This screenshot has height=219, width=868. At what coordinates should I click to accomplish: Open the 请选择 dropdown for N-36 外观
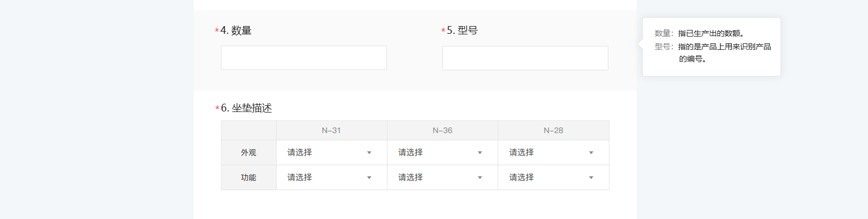(x=442, y=152)
